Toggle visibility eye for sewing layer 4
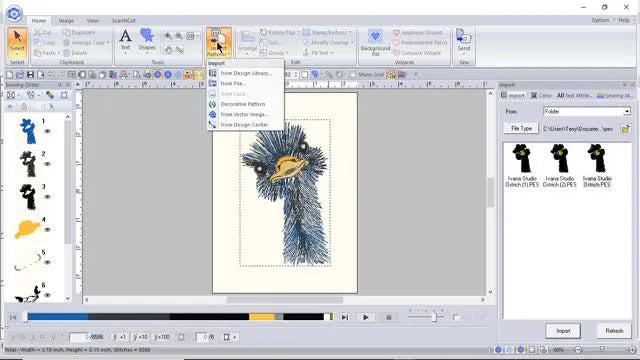This screenshot has width=640, height=360. tap(47, 229)
